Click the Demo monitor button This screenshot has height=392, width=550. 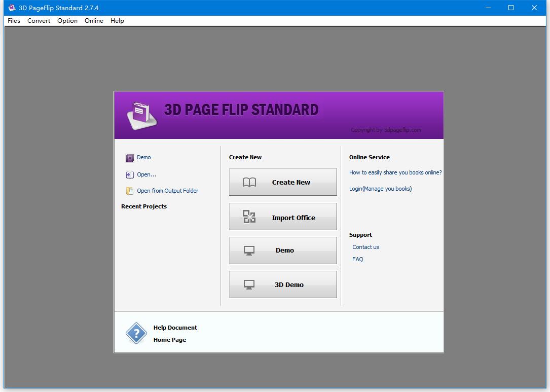[283, 250]
